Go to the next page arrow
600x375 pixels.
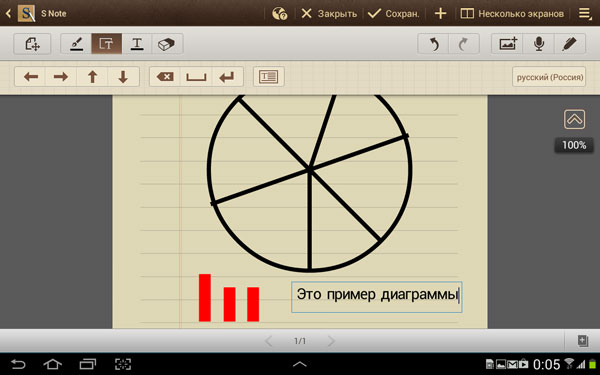coord(331,341)
